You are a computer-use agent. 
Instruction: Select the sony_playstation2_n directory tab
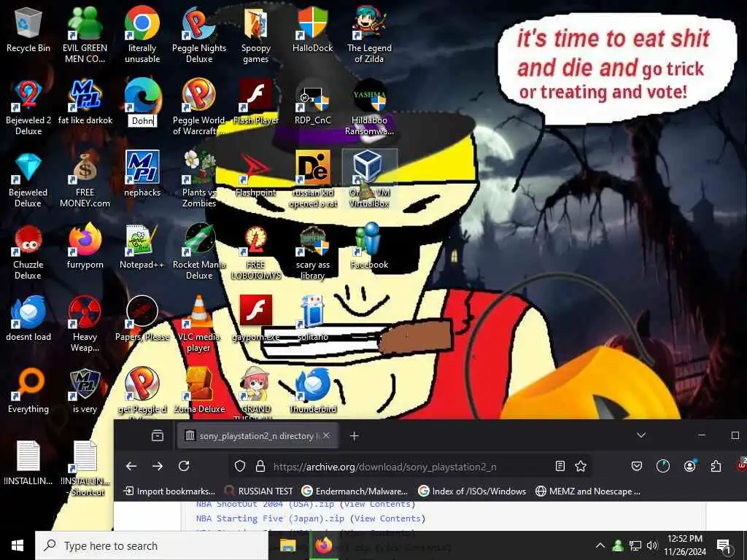tap(258, 436)
